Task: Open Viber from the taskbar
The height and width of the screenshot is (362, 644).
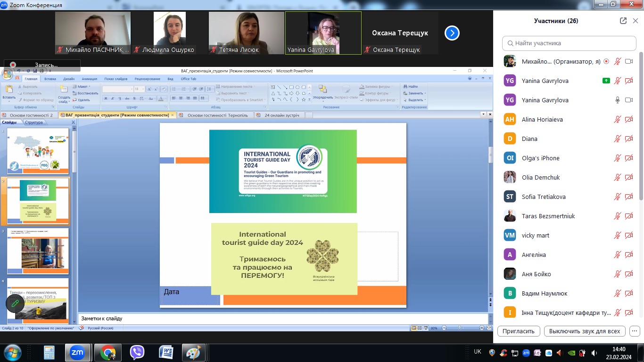Action: (x=137, y=352)
